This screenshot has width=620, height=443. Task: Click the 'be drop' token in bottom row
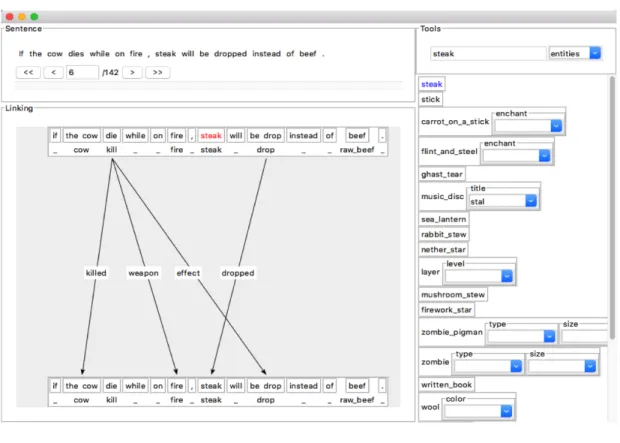[x=265, y=386]
